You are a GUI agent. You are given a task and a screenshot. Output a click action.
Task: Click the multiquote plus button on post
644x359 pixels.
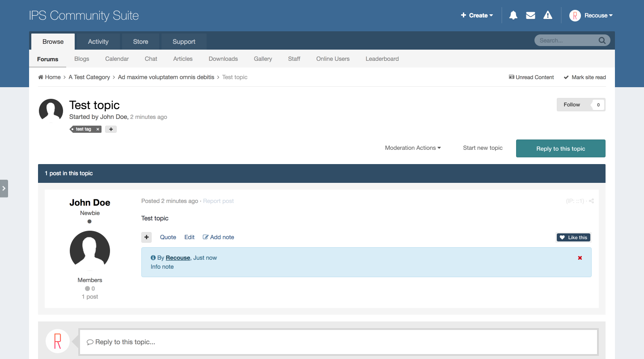click(x=147, y=237)
